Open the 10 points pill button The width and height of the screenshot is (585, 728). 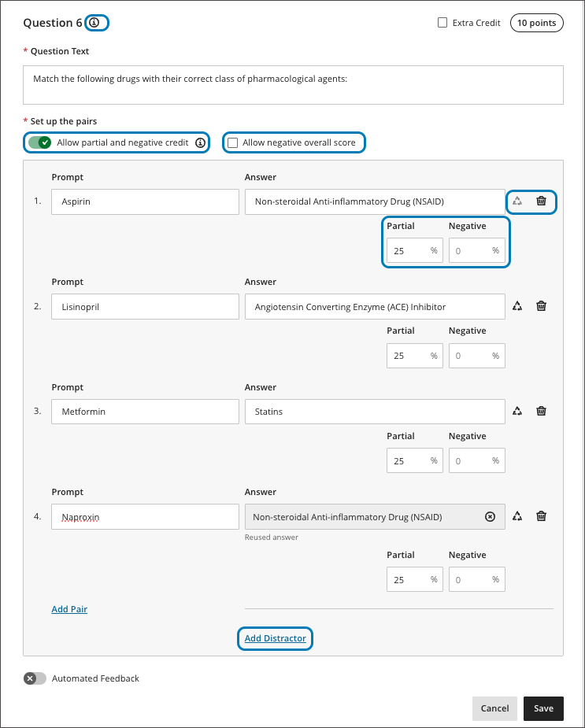pos(537,23)
